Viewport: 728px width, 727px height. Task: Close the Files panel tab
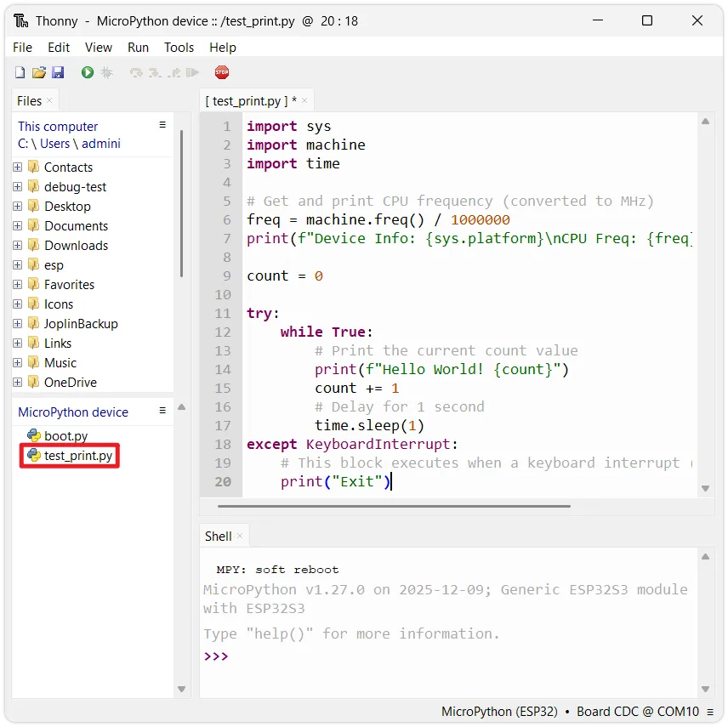[49, 100]
